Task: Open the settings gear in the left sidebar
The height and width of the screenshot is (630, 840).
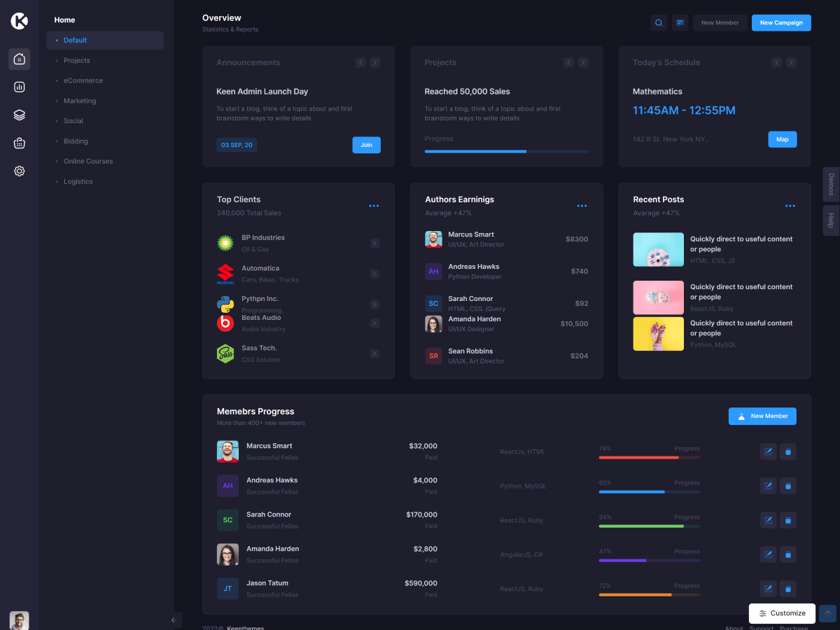Action: click(20, 171)
